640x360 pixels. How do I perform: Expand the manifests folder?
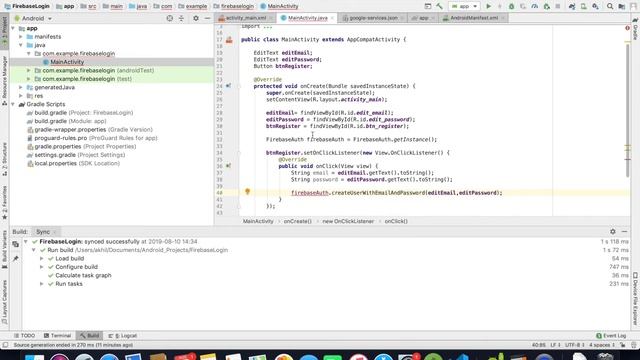(x=21, y=37)
